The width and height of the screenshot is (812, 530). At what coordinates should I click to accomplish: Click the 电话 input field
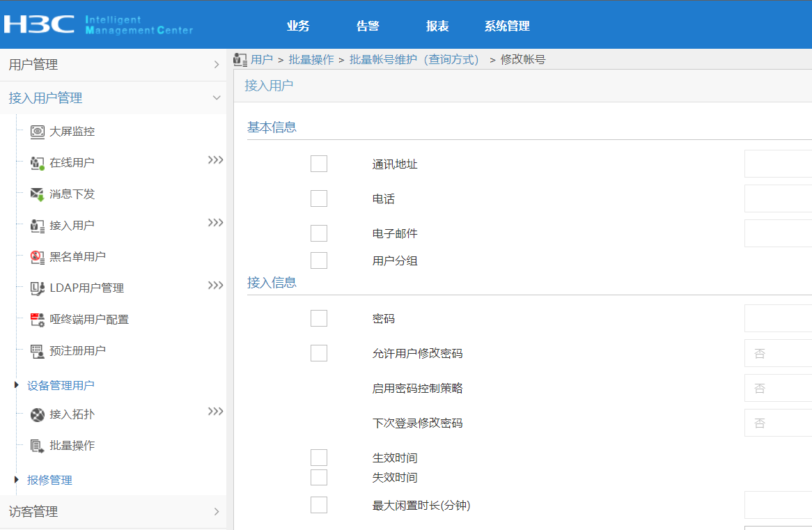tap(778, 198)
